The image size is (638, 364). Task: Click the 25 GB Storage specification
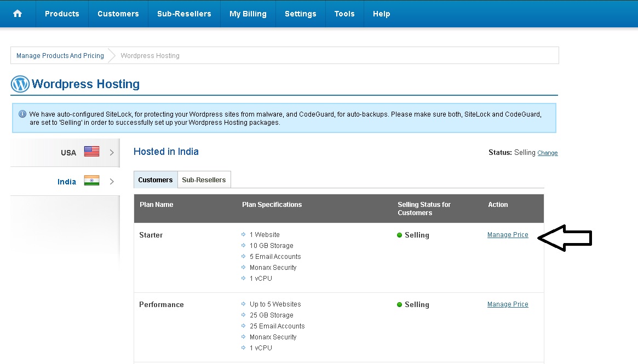(x=272, y=315)
